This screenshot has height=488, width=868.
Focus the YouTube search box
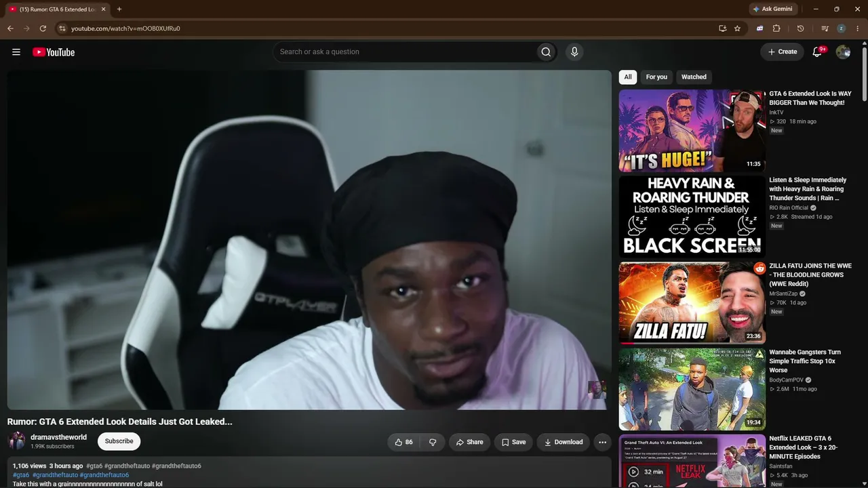click(403, 52)
